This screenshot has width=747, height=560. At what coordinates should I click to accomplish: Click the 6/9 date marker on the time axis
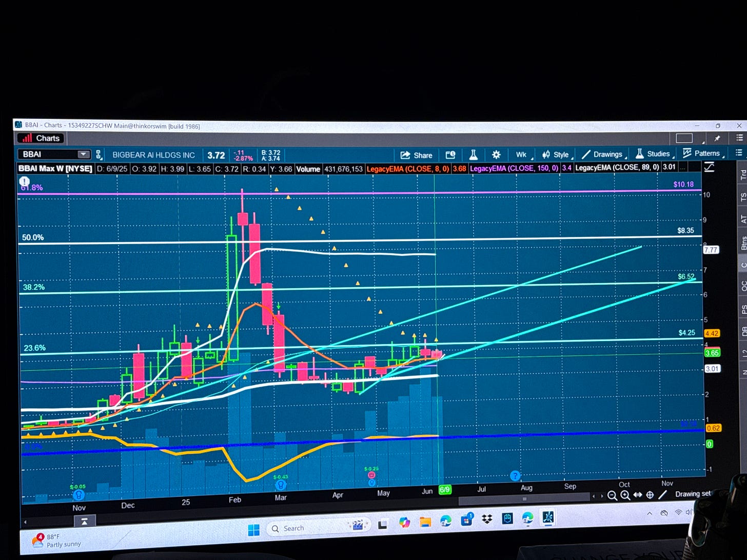click(x=445, y=490)
